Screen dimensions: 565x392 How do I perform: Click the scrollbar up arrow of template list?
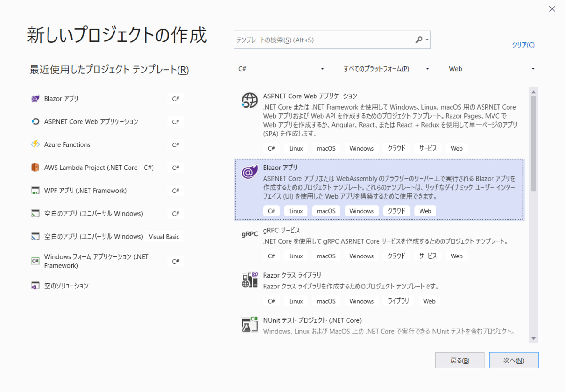tap(533, 91)
